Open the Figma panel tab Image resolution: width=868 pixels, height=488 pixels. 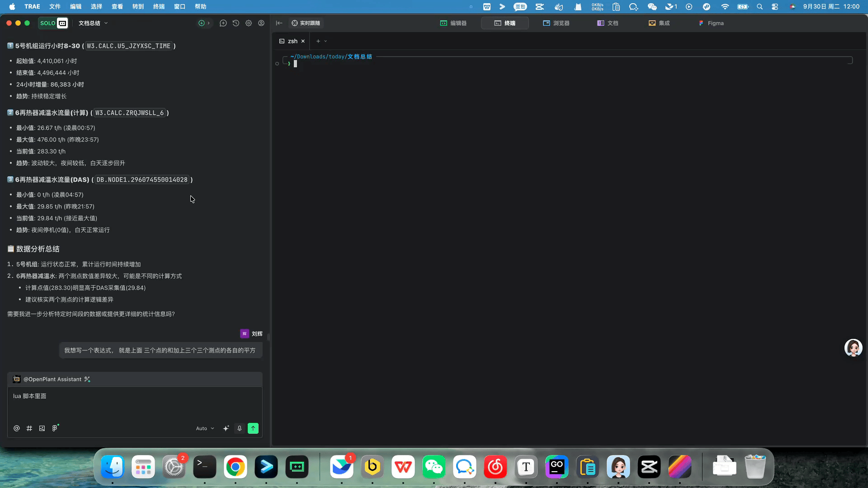[711, 23]
